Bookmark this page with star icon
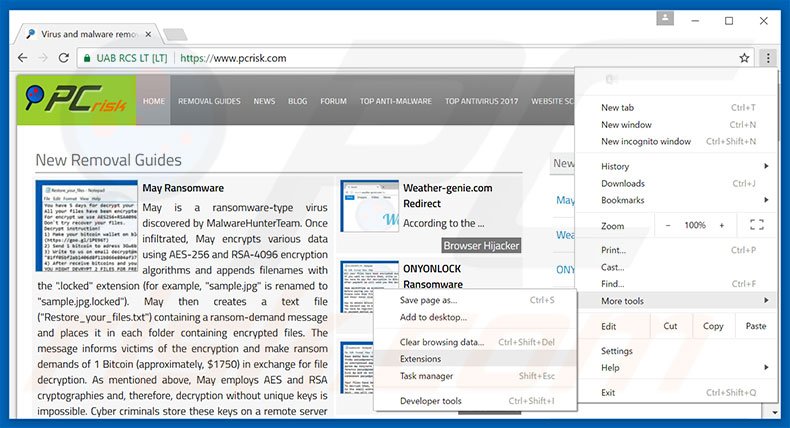Screen dimensions: 790x428 pos(744,58)
